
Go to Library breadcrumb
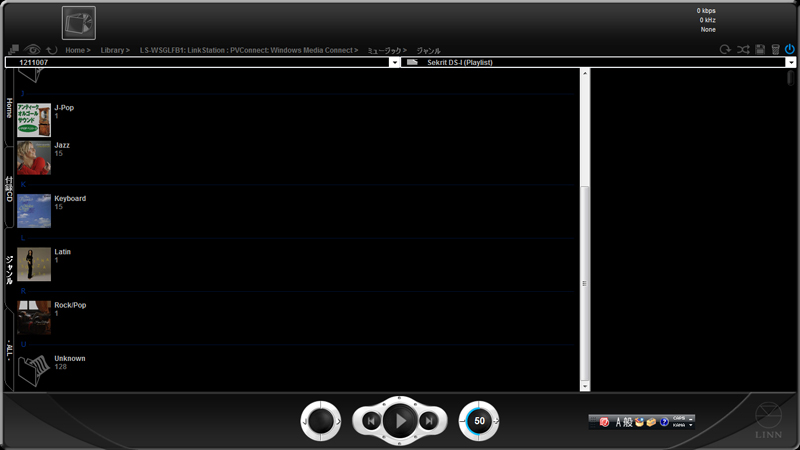click(x=115, y=50)
